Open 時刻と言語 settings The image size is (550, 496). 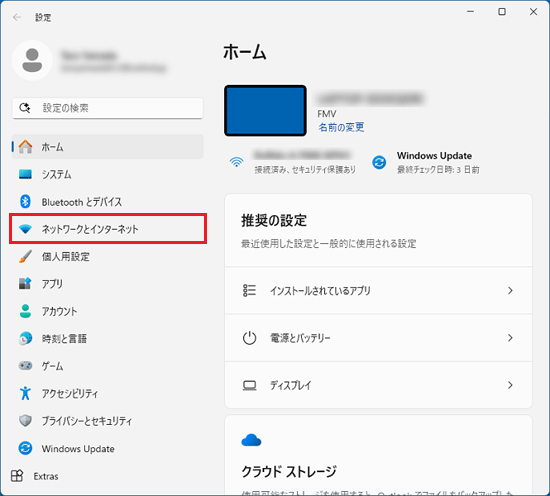click(x=108, y=338)
